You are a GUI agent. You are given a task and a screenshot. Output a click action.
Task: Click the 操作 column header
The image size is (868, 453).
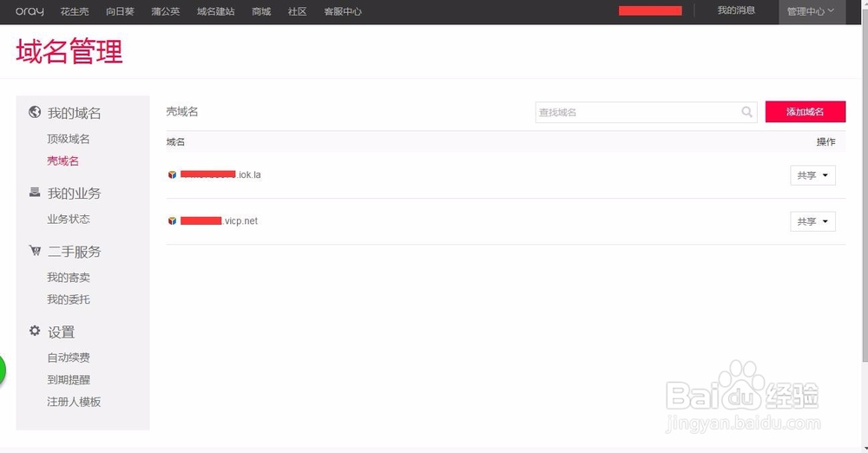pyautogui.click(x=826, y=142)
